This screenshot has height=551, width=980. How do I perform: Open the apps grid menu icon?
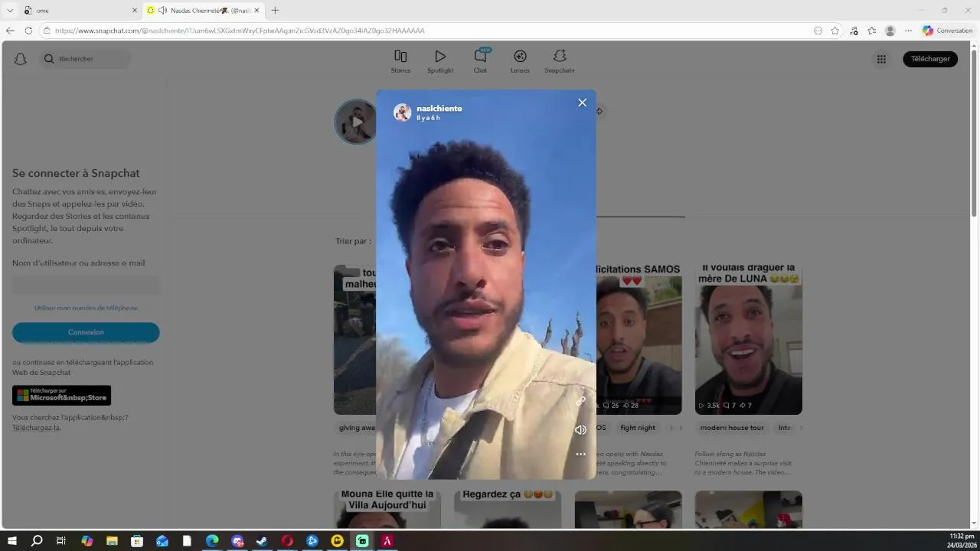pyautogui.click(x=881, y=59)
